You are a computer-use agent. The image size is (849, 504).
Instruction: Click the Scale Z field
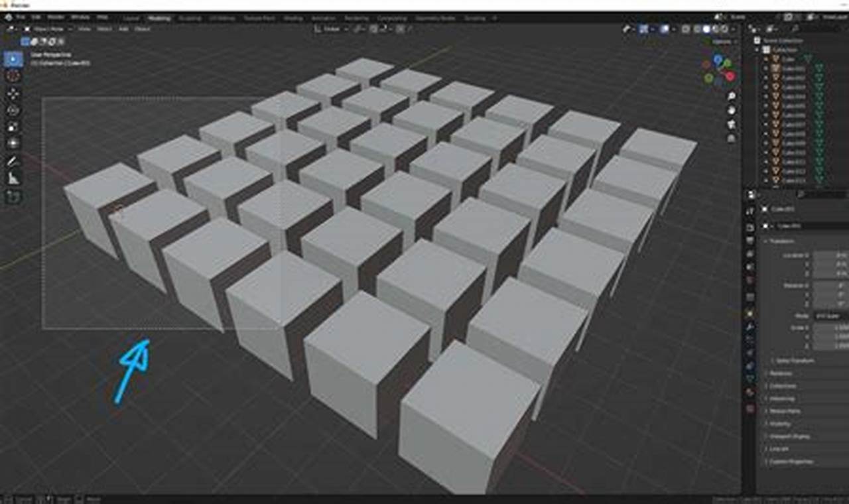tap(831, 346)
